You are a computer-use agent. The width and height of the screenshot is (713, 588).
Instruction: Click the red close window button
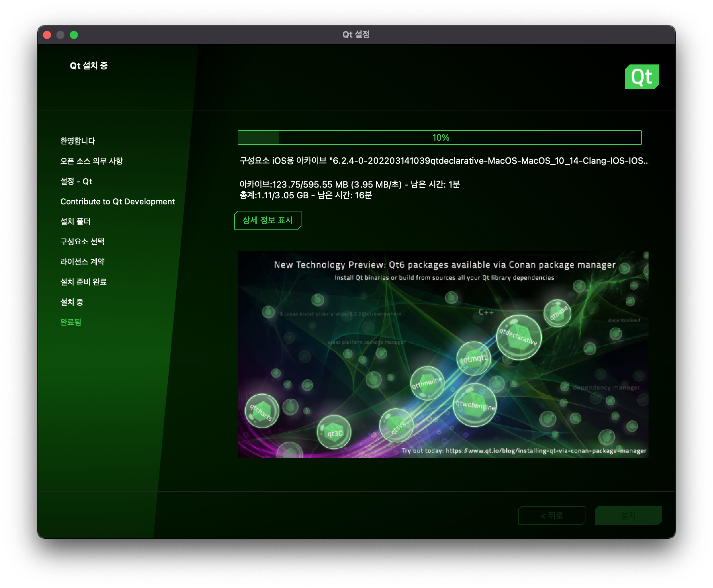[47, 35]
